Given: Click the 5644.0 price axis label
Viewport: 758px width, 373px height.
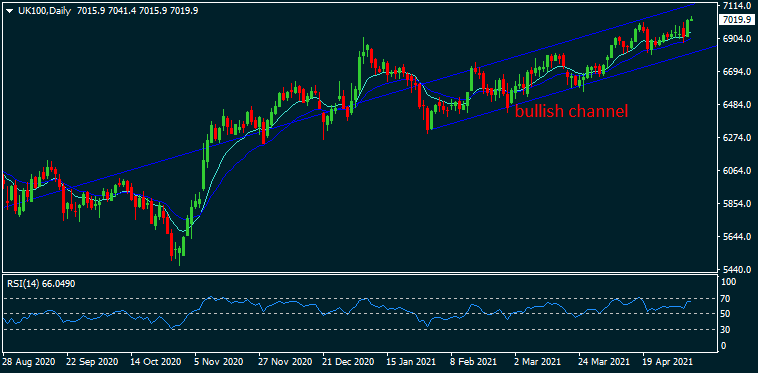Looking at the screenshot, I should [x=736, y=237].
